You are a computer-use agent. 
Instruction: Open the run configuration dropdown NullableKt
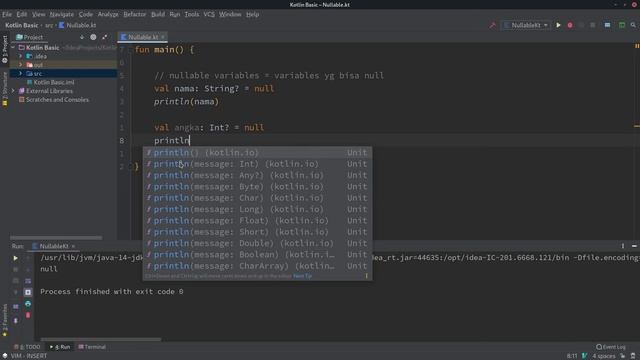pos(526,25)
